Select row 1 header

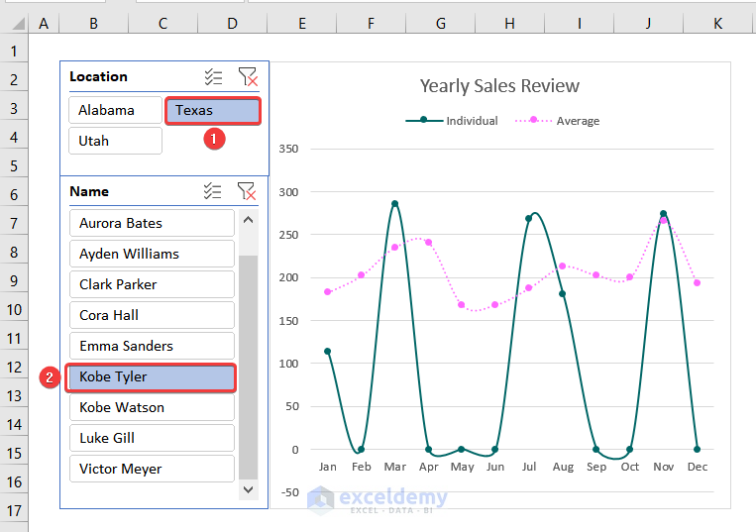tap(14, 51)
